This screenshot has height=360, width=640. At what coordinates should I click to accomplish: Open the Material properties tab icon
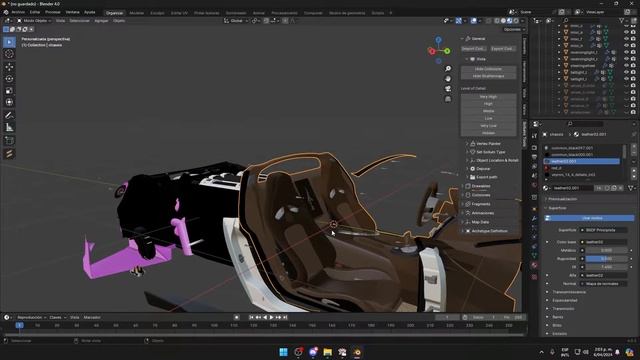click(534, 265)
